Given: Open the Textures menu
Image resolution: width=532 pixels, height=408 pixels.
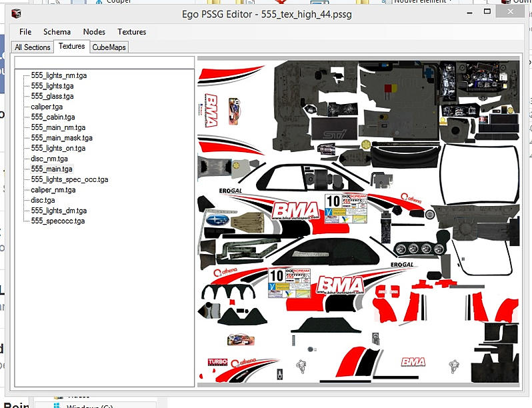Looking at the screenshot, I should (131, 32).
